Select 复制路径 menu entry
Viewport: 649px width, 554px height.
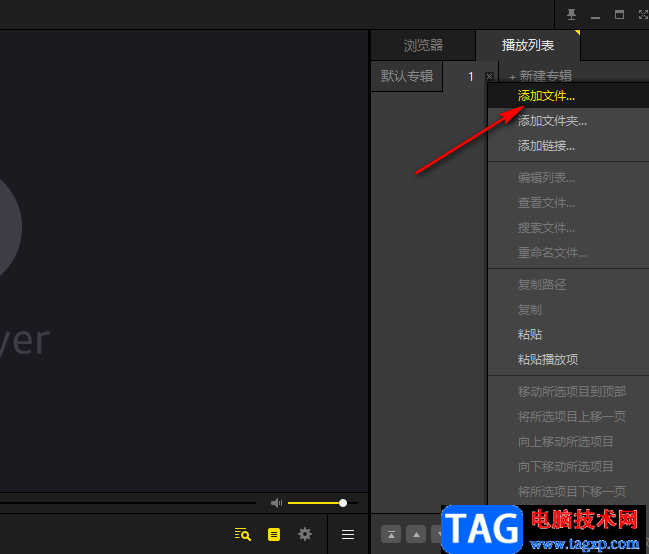(x=568, y=285)
